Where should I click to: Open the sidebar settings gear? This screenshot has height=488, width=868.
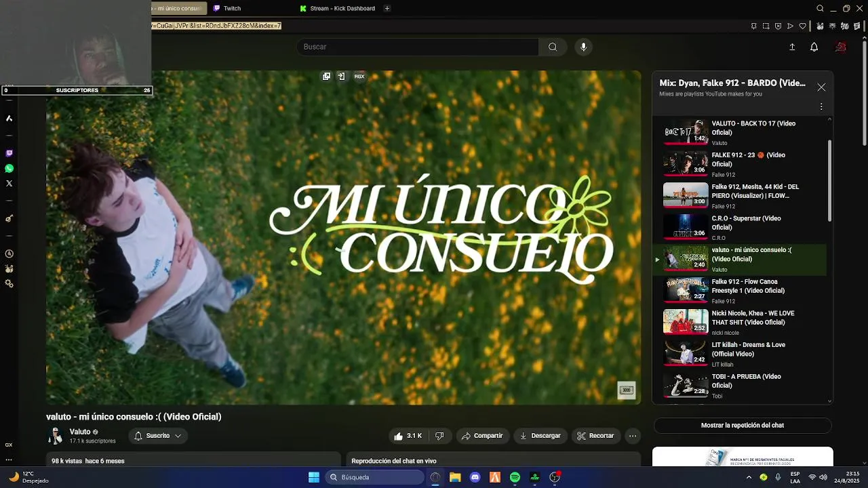(9, 284)
